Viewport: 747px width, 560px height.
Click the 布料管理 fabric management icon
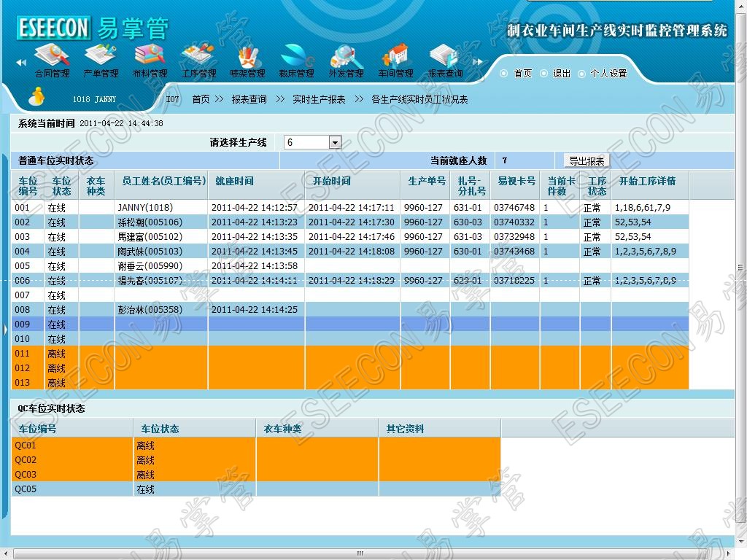(150, 60)
